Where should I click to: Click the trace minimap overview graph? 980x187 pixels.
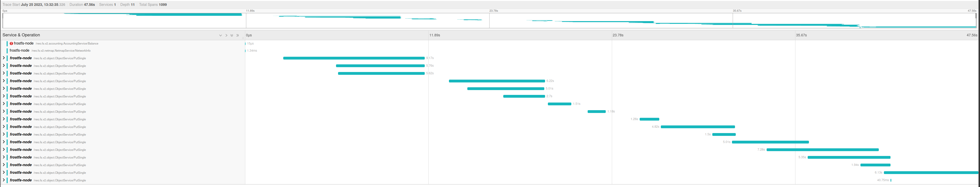tap(489, 21)
